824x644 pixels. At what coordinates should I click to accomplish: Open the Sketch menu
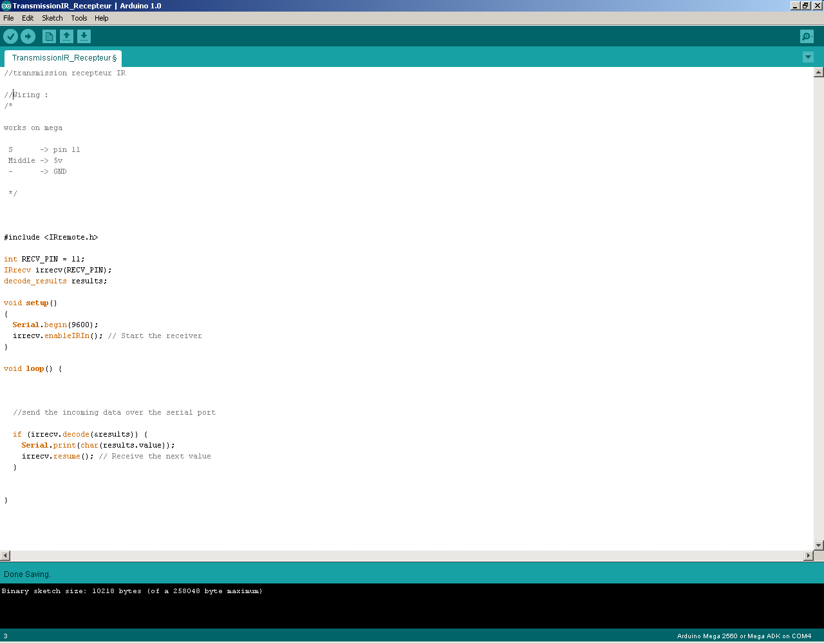[x=53, y=18]
